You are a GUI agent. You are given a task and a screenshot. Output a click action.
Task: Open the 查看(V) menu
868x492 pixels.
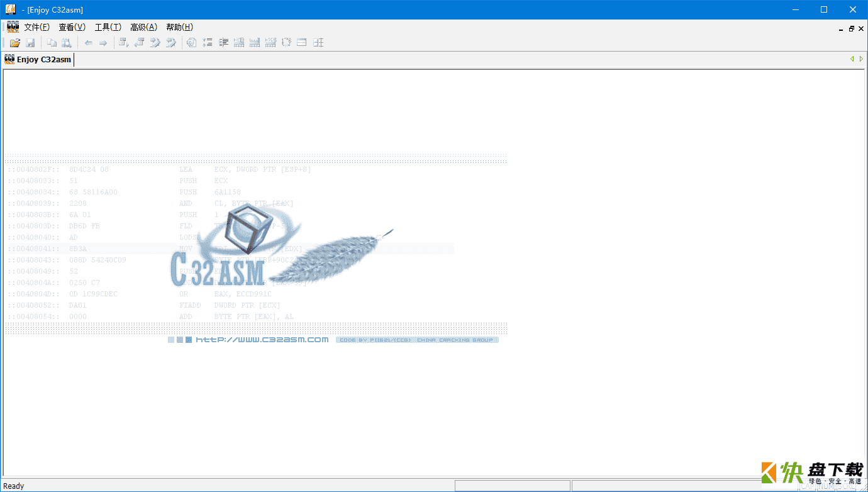click(x=72, y=27)
